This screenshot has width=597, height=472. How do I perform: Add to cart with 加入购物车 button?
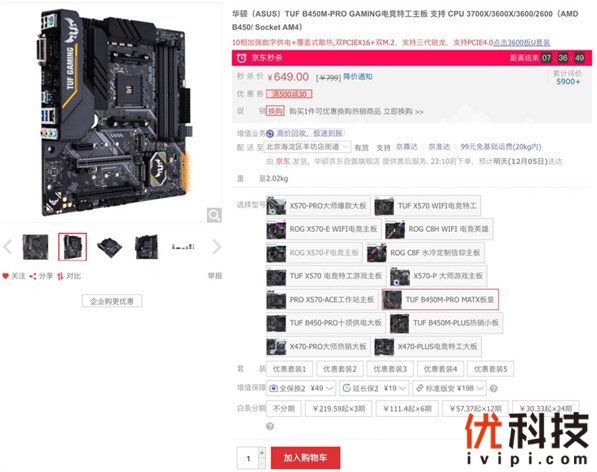coord(305,458)
